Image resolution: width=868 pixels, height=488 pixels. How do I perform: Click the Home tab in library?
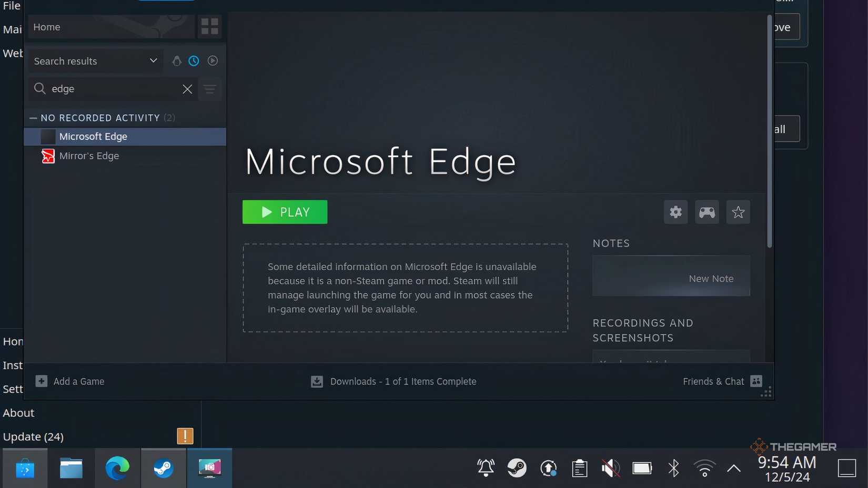tap(47, 27)
